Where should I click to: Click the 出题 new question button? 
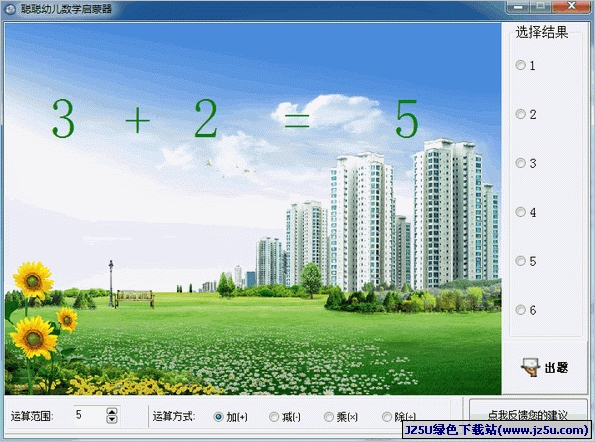(x=545, y=367)
